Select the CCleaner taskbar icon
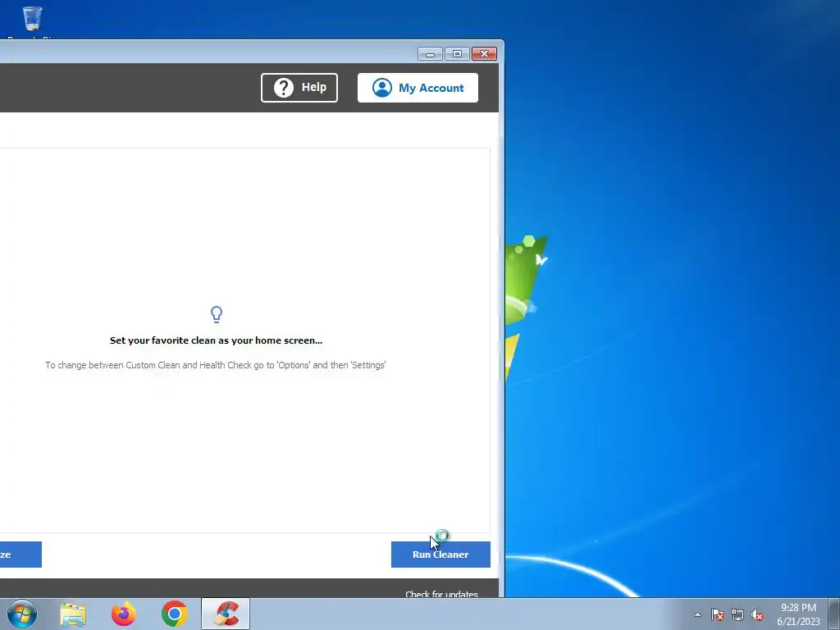The width and height of the screenshot is (840, 630). tap(226, 614)
